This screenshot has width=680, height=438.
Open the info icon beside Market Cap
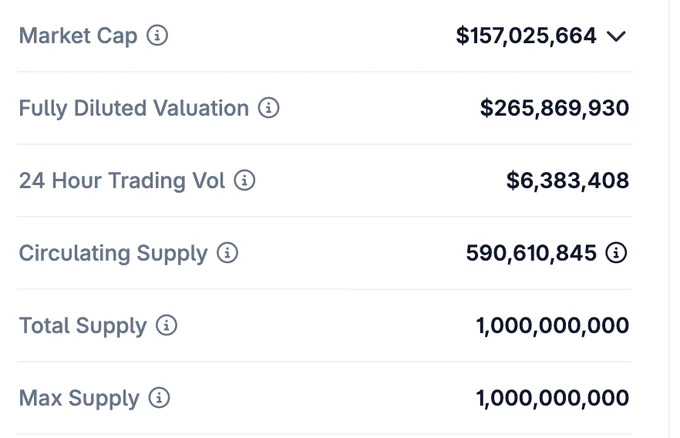coord(157,35)
